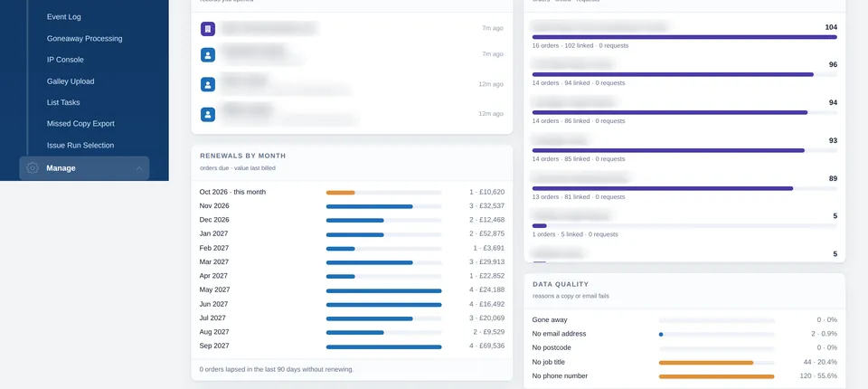The image size is (868, 389).
Task: Click the 44 - 20.4% value
Action: (820, 363)
